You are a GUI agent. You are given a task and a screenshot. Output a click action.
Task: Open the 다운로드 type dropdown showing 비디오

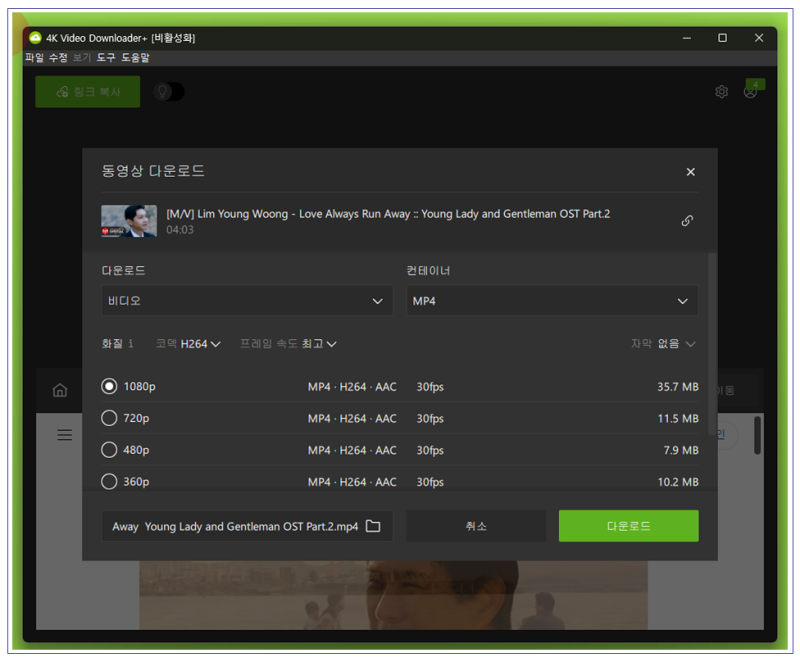tap(247, 300)
